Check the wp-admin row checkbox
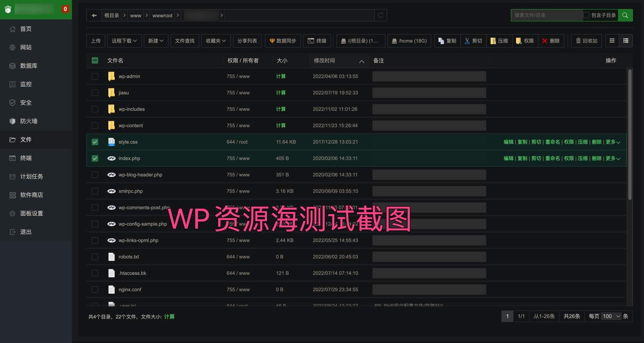The height and width of the screenshot is (343, 644). 95,76
